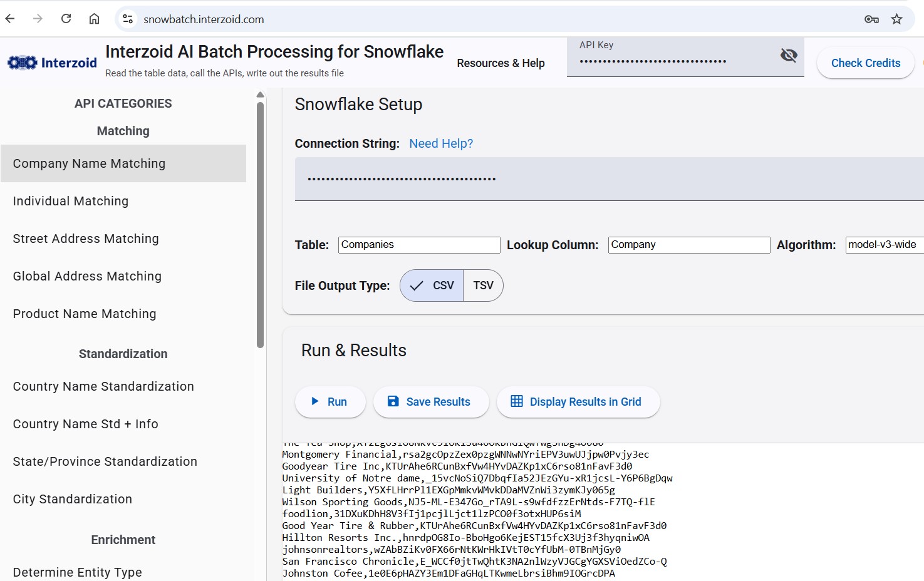Edit the Table field containing Companies

(419, 245)
